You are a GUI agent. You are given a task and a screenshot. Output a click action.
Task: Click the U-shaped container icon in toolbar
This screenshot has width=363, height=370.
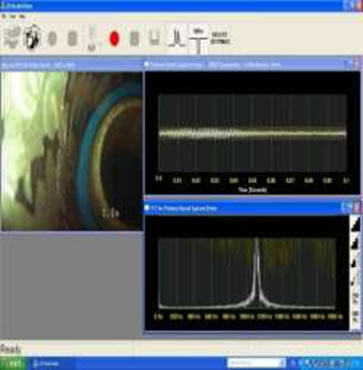154,39
